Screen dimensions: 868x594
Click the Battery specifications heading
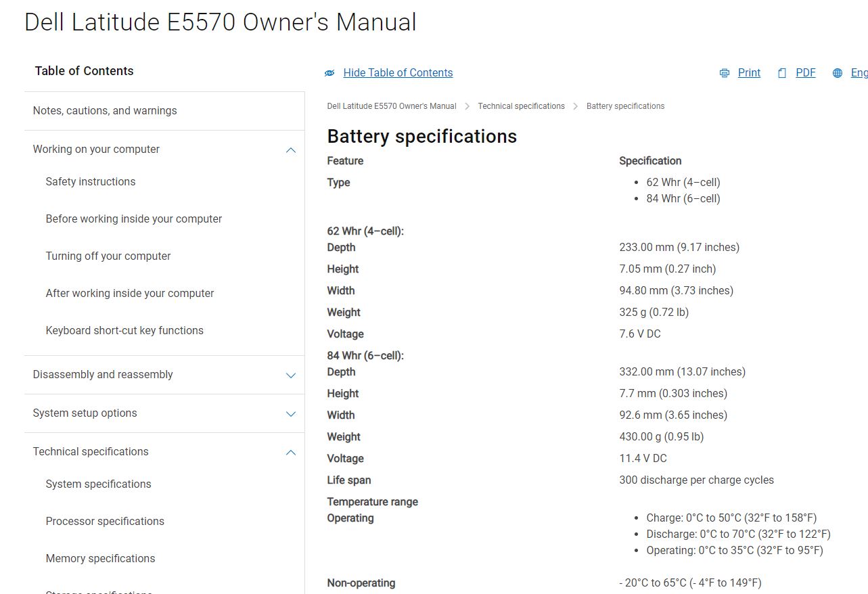click(422, 137)
